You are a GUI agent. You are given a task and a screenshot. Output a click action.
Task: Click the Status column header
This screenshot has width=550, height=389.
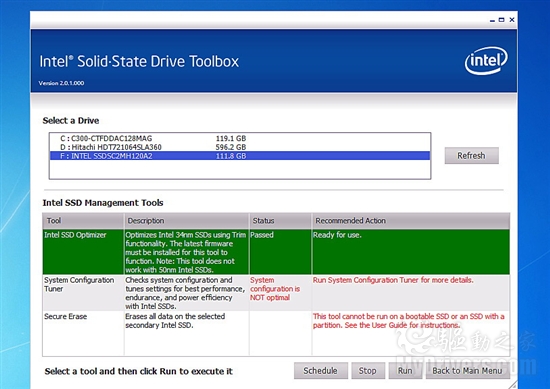[280, 221]
